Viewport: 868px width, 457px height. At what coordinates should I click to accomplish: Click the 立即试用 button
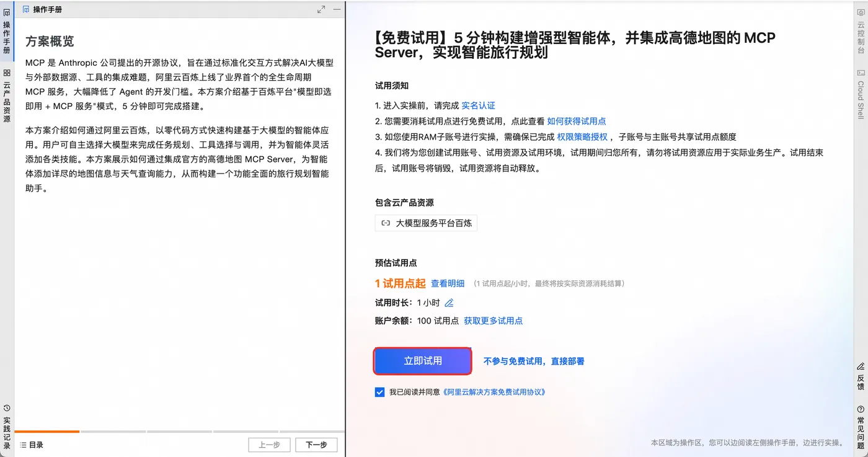click(x=423, y=361)
